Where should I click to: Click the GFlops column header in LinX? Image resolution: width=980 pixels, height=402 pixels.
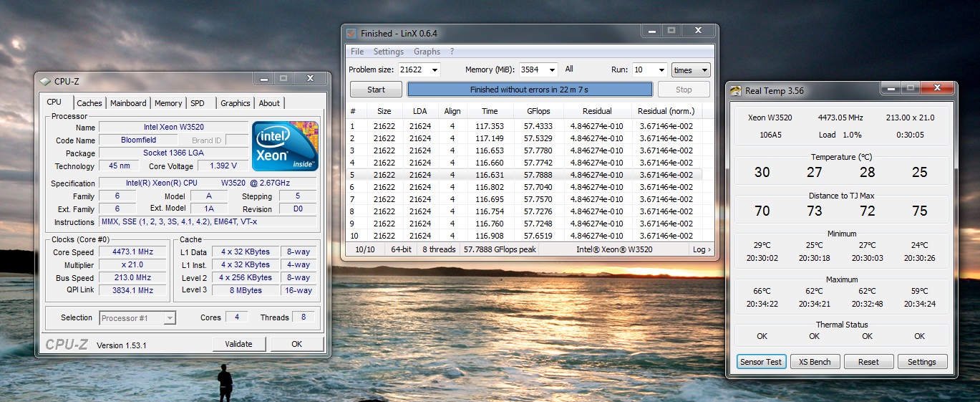(x=538, y=111)
